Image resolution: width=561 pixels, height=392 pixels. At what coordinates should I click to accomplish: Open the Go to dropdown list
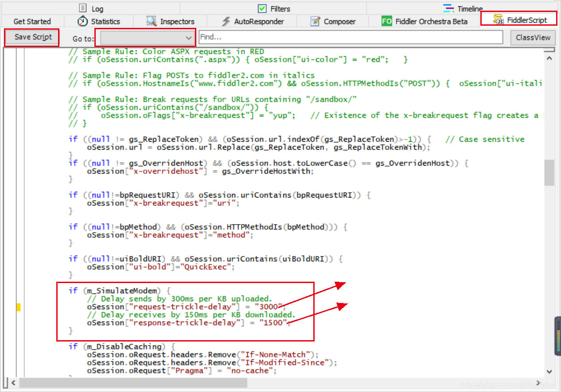pyautogui.click(x=148, y=38)
